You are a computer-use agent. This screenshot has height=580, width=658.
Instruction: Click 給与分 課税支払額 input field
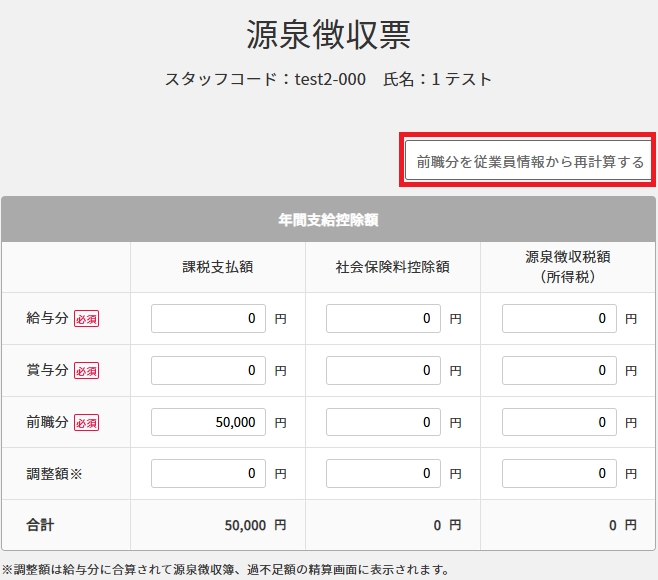pos(208,319)
